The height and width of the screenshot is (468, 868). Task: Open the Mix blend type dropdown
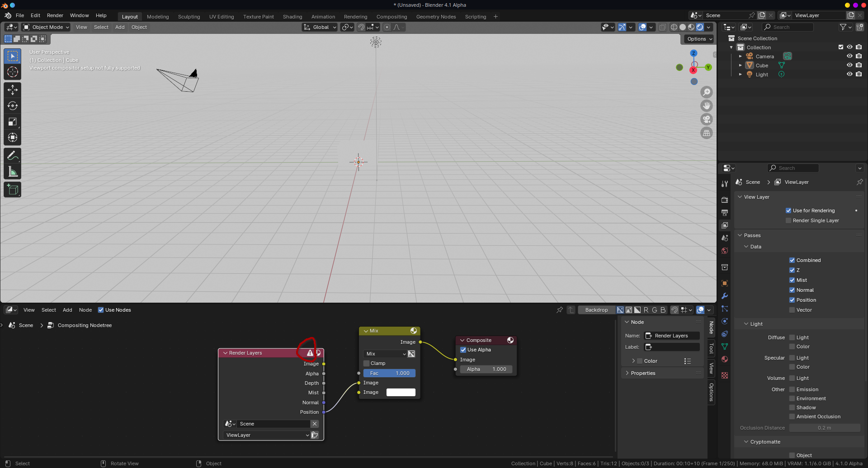tap(385, 354)
